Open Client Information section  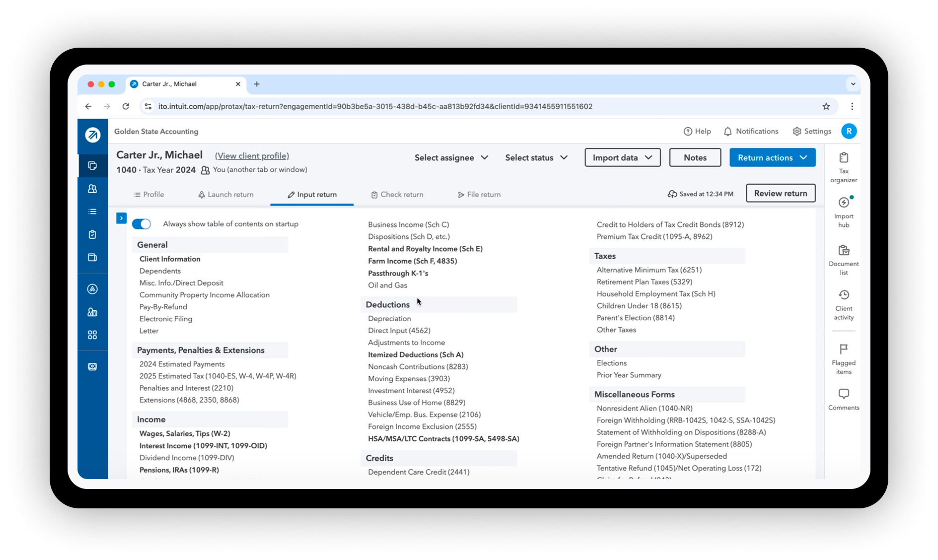pyautogui.click(x=170, y=259)
